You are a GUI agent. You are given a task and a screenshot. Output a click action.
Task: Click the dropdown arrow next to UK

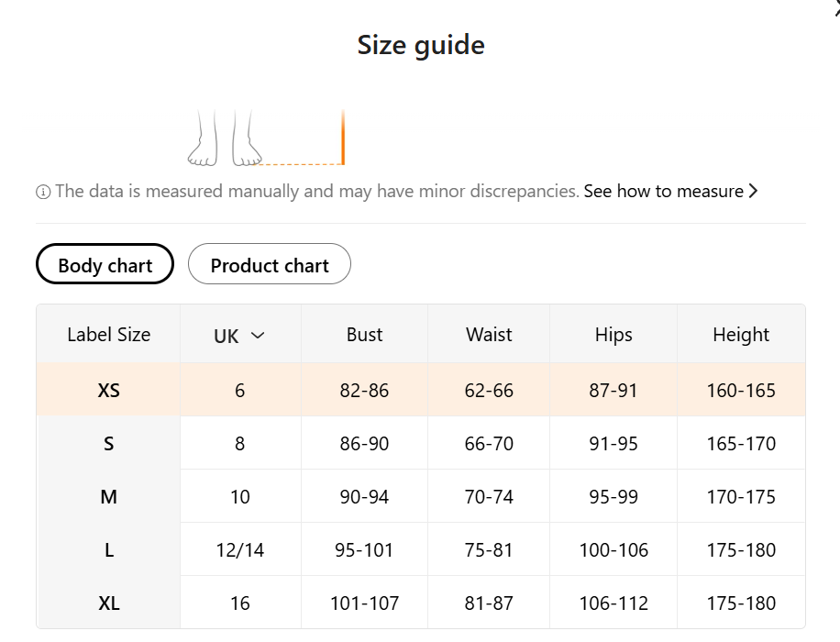tap(258, 336)
